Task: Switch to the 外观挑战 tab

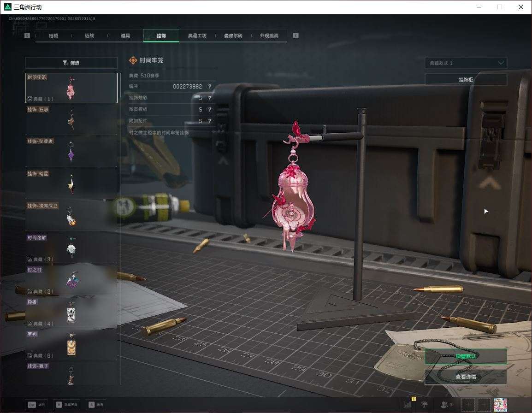Action: [x=269, y=35]
